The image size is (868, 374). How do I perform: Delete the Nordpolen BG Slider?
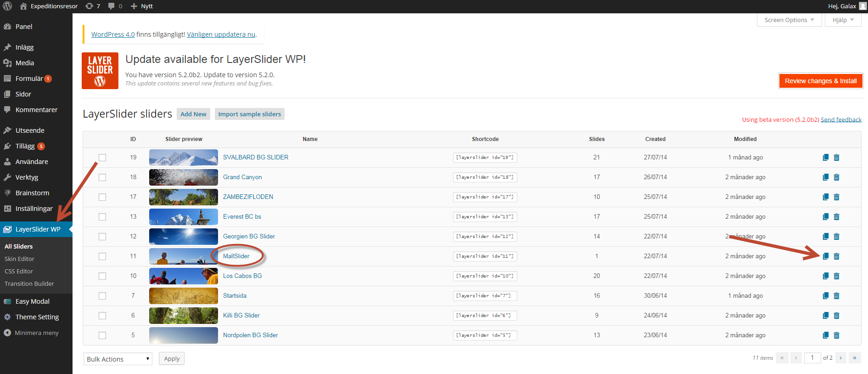pos(836,335)
